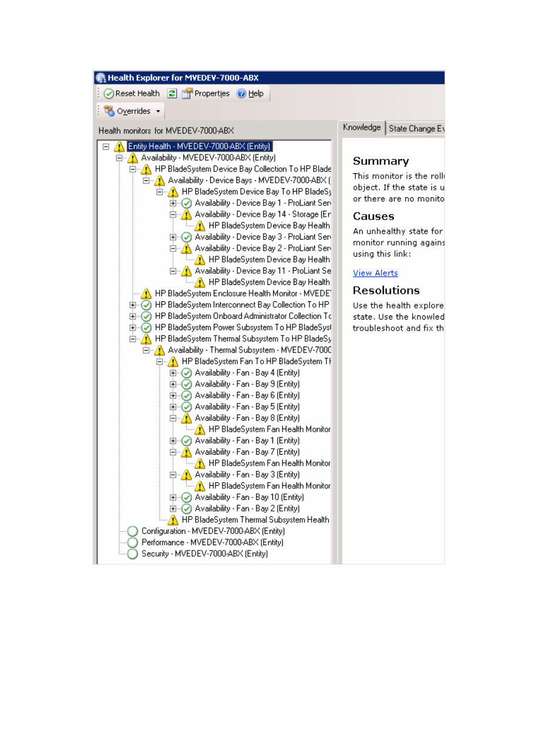Viewport: 560px width, 746px height.
Task: Switch to the Knowledge tab
Action: coord(362,127)
